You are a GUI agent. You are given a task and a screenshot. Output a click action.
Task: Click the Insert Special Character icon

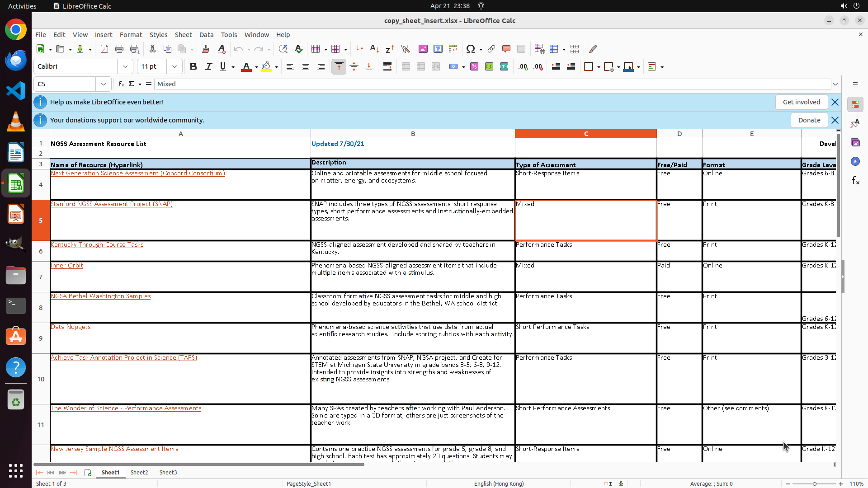point(470,49)
